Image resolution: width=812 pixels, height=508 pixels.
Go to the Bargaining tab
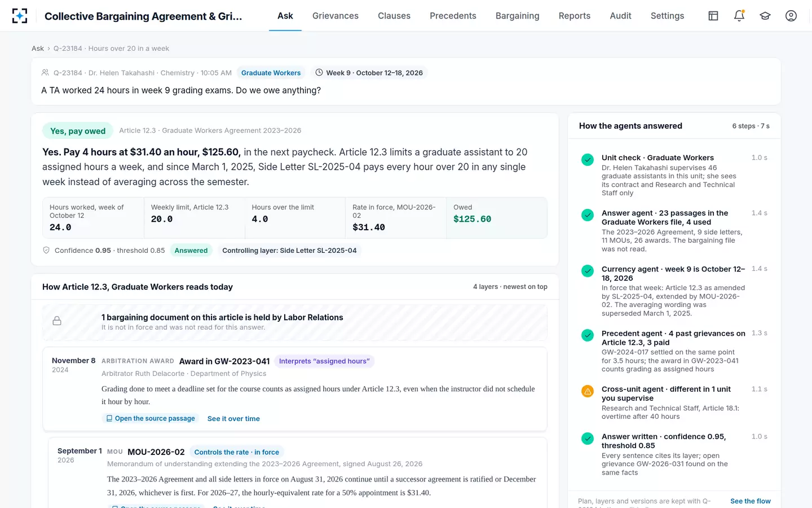click(x=518, y=16)
